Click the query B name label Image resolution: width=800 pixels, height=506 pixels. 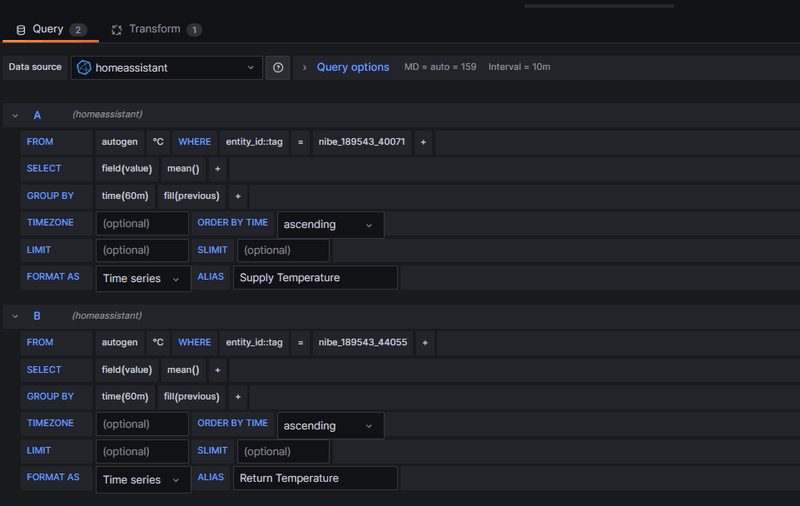tap(37, 316)
